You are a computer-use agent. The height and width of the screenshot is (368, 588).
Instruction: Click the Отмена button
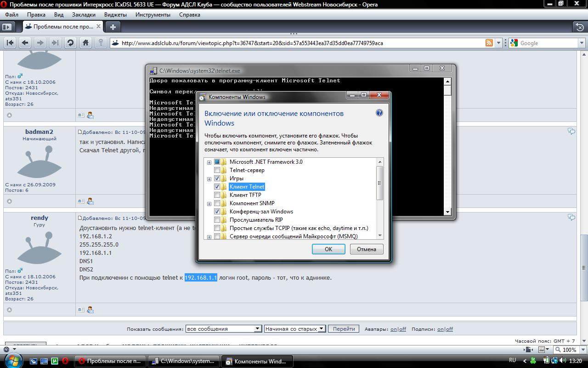[x=366, y=249]
